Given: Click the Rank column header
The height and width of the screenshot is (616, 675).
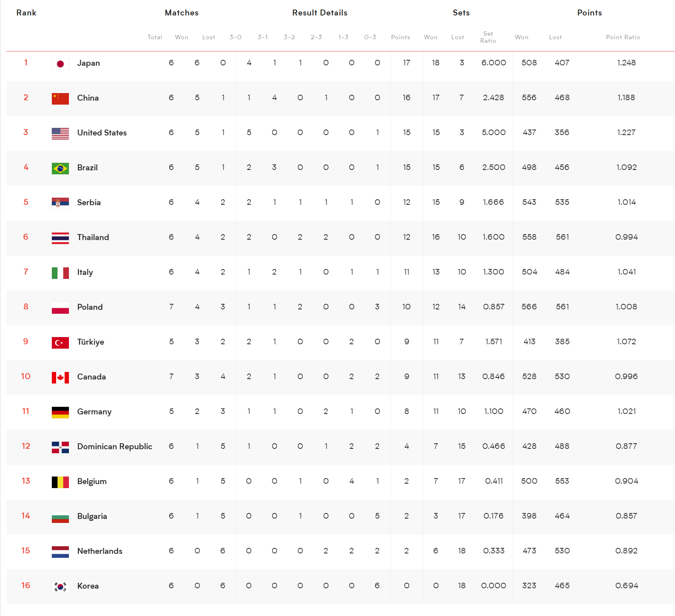Looking at the screenshot, I should pyautogui.click(x=26, y=13).
